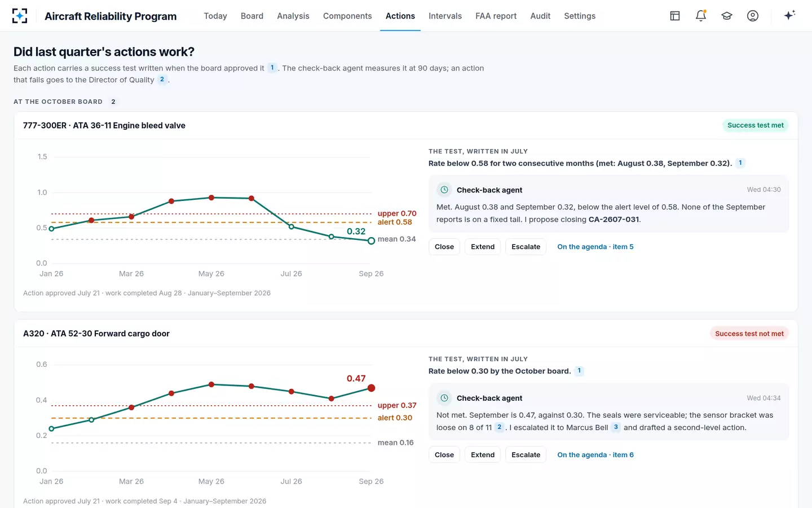
Task: Click the clock icon on bleed valve check-back
Action: coord(444,190)
